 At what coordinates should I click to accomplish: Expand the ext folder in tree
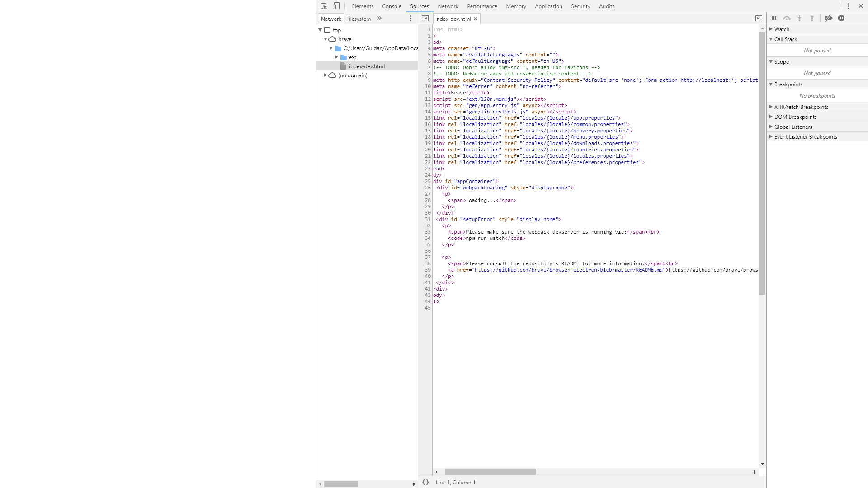[x=336, y=57]
